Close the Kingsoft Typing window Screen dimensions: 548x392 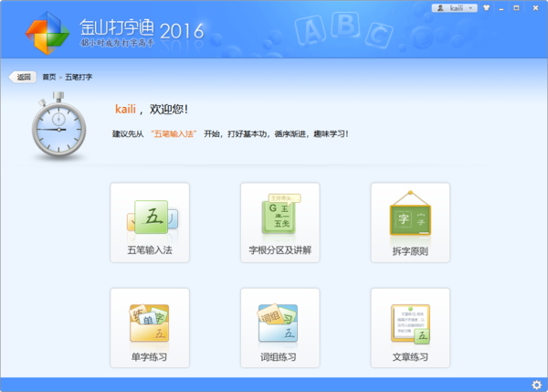click(x=533, y=8)
